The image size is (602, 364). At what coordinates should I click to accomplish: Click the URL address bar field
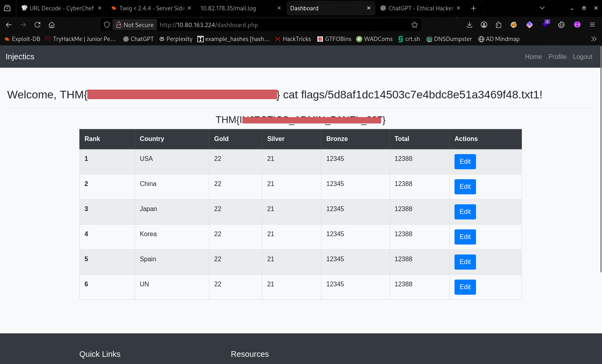click(x=279, y=25)
